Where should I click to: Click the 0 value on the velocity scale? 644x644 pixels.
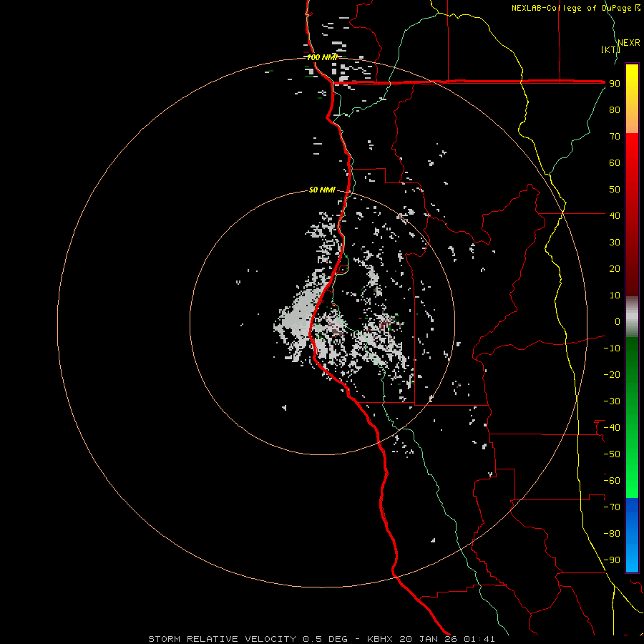click(x=618, y=321)
